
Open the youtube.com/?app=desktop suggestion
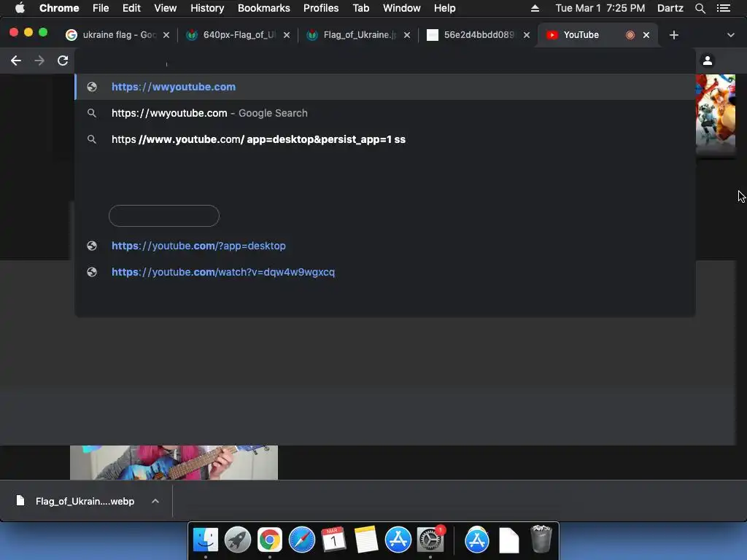[x=385, y=246]
